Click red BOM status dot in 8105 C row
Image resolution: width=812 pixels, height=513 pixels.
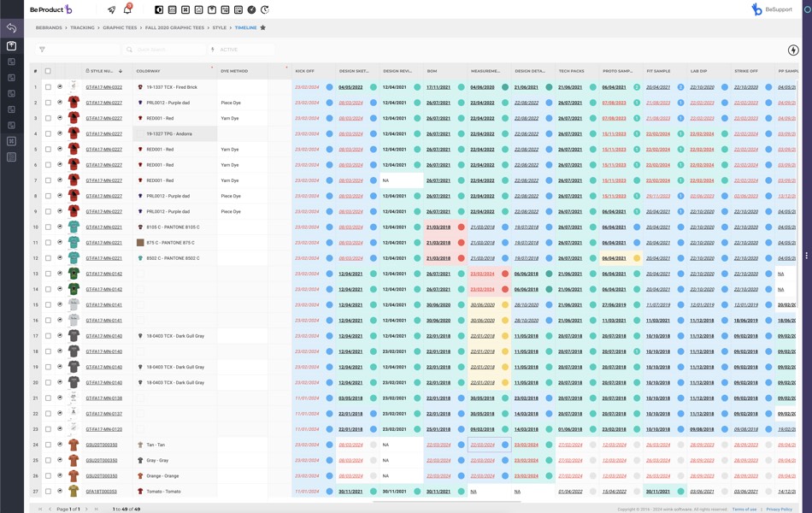[461, 227]
